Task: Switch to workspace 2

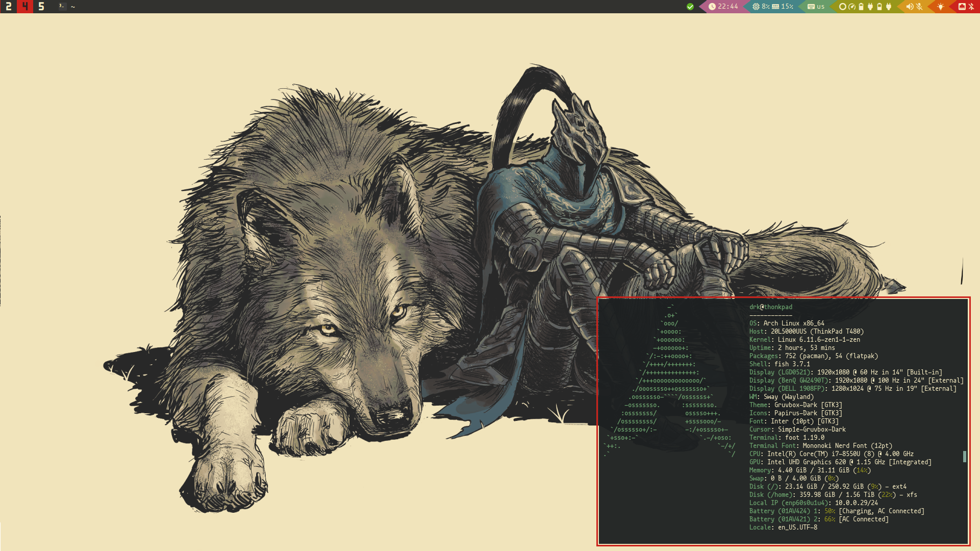Action: click(8, 7)
